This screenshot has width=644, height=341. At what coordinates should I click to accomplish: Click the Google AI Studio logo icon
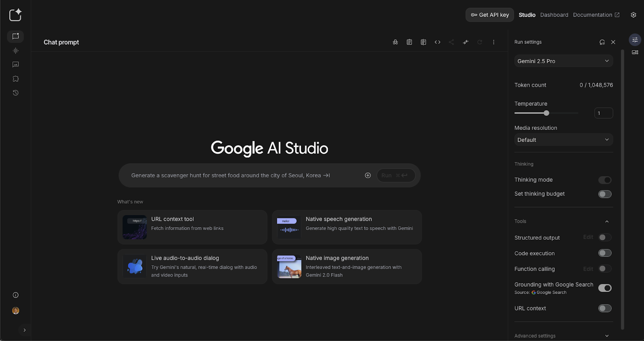[x=15, y=15]
